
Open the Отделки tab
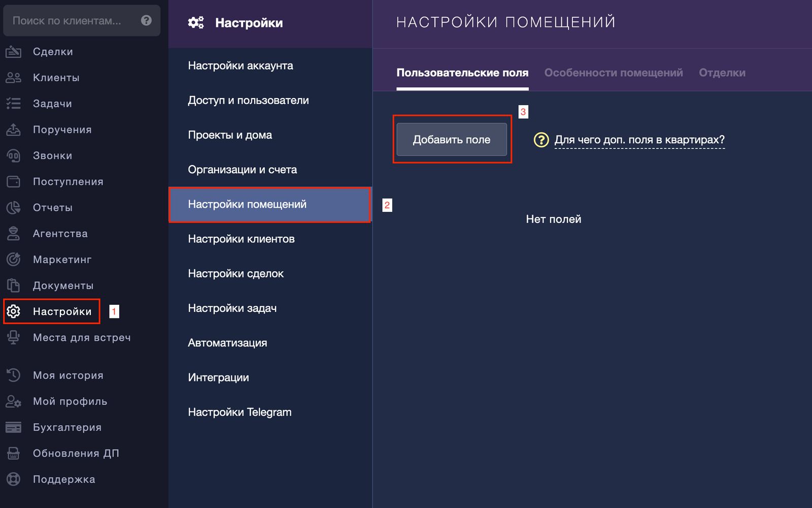point(722,73)
